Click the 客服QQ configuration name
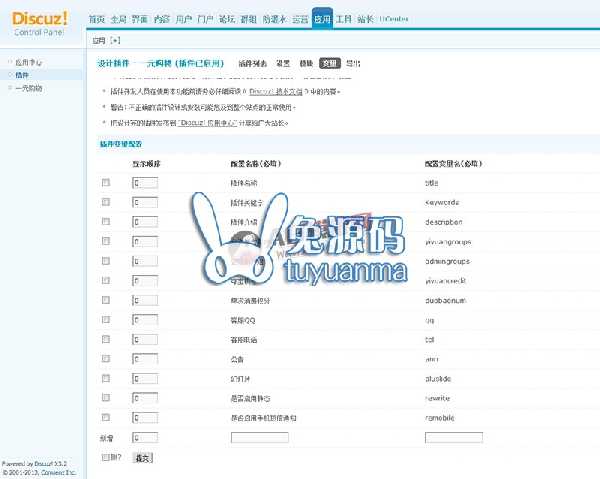The height and width of the screenshot is (479, 600). 243,321
